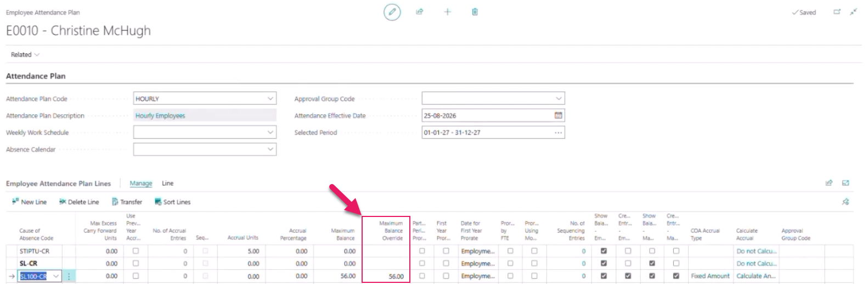Click the trash delete icon

(x=475, y=12)
